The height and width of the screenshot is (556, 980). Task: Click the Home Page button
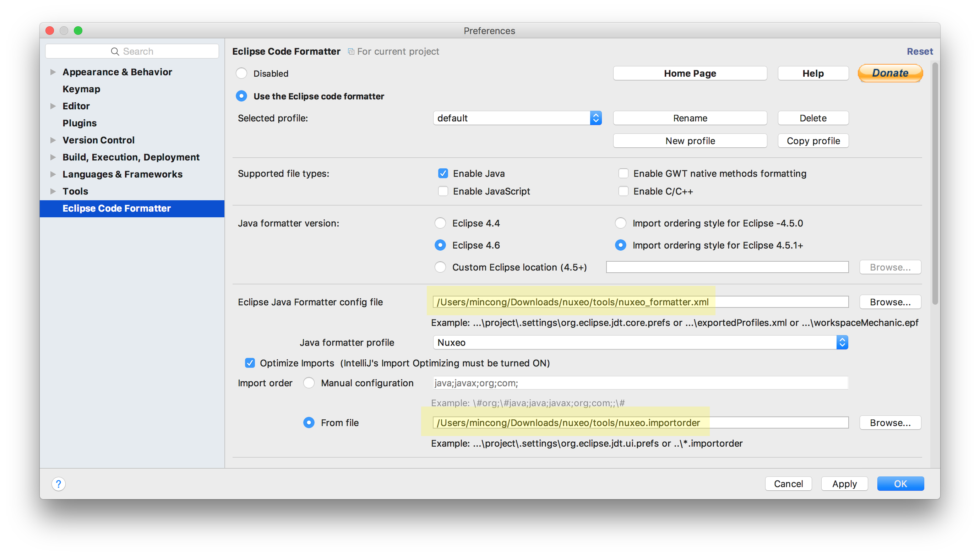coord(690,73)
